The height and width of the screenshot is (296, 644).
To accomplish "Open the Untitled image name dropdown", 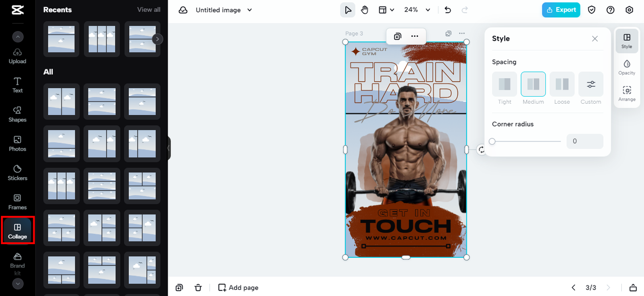I will [224, 10].
